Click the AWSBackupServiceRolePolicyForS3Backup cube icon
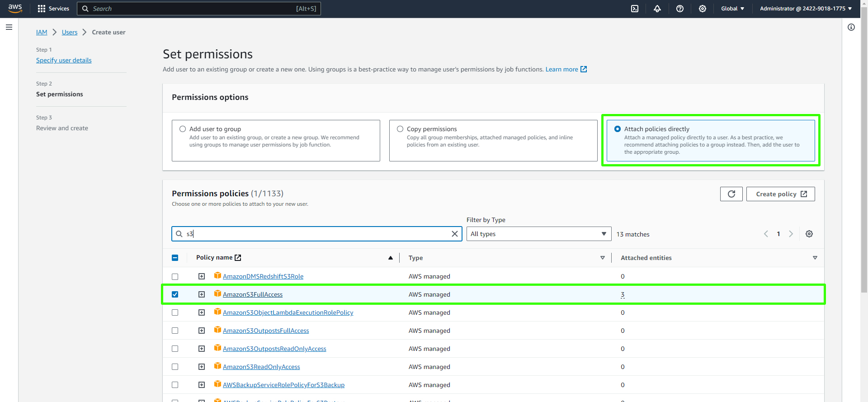Image resolution: width=868 pixels, height=402 pixels. click(217, 384)
